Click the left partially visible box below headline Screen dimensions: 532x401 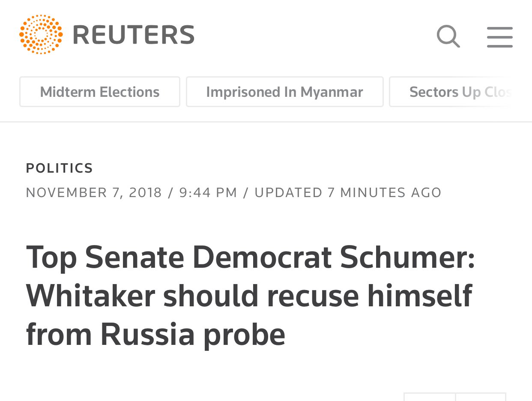pyautogui.click(x=429, y=397)
